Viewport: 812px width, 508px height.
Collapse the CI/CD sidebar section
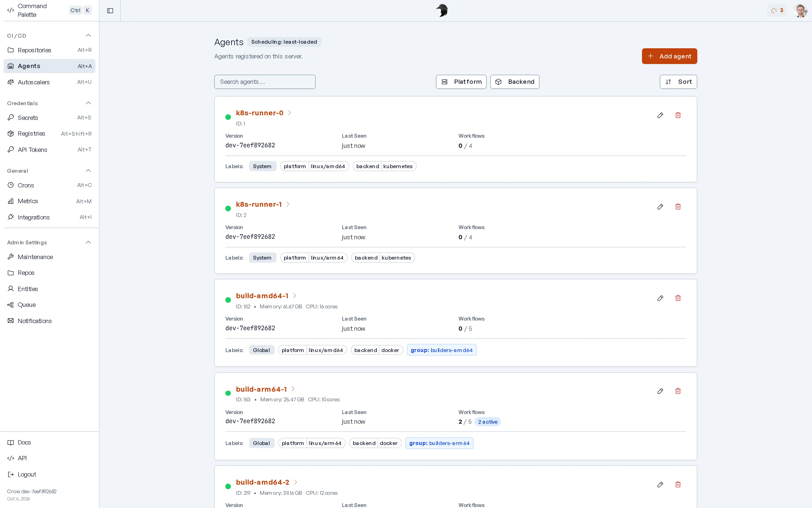[x=88, y=36]
